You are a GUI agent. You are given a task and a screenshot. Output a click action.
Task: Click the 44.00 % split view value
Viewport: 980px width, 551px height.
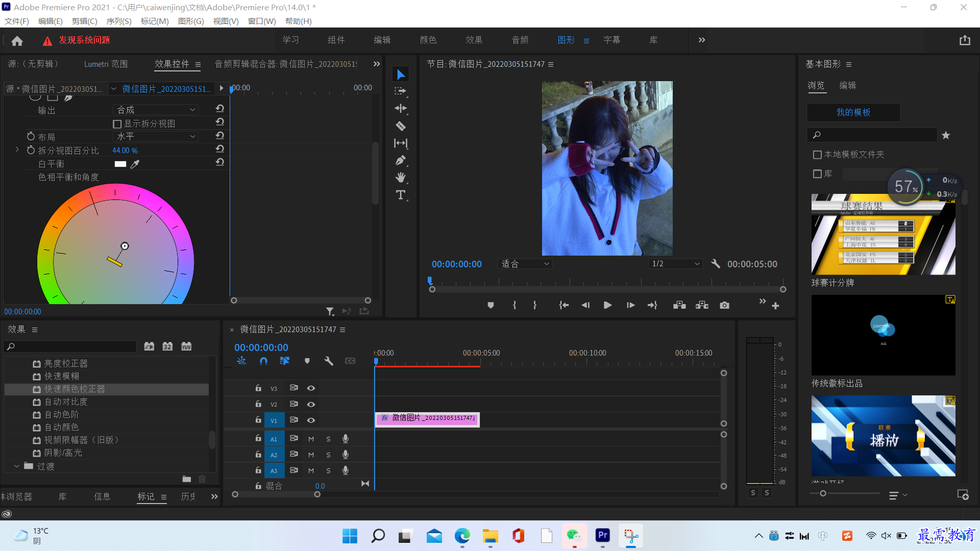(x=125, y=151)
